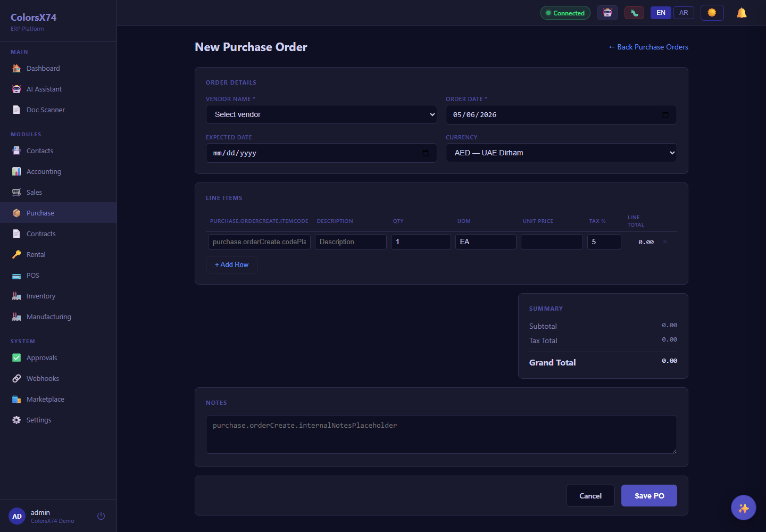Click the Connected status badge

click(565, 13)
